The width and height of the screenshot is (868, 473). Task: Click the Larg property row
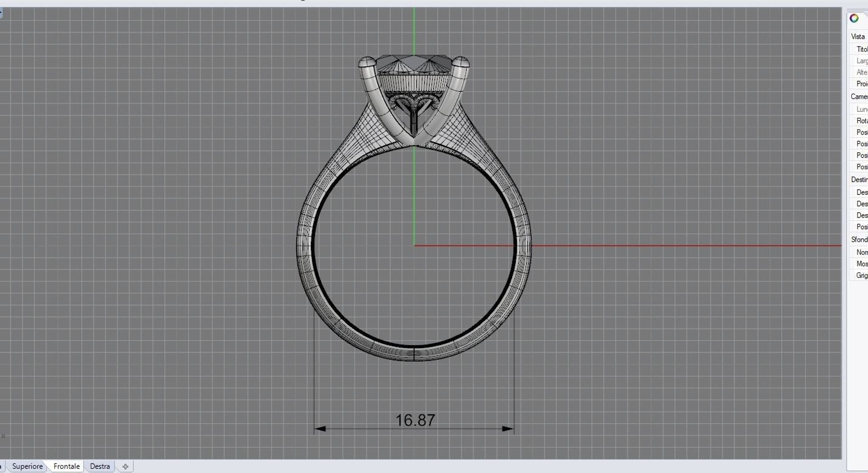pos(859,61)
